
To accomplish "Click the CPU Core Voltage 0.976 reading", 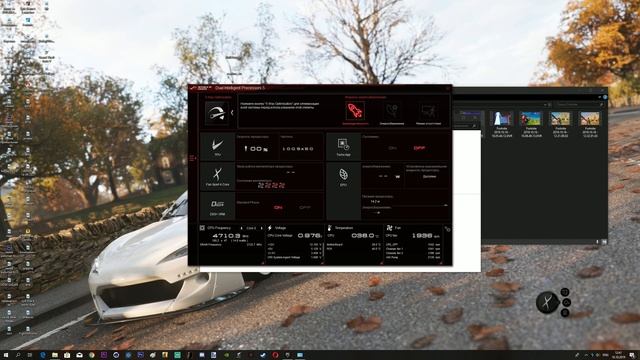I will click(310, 236).
